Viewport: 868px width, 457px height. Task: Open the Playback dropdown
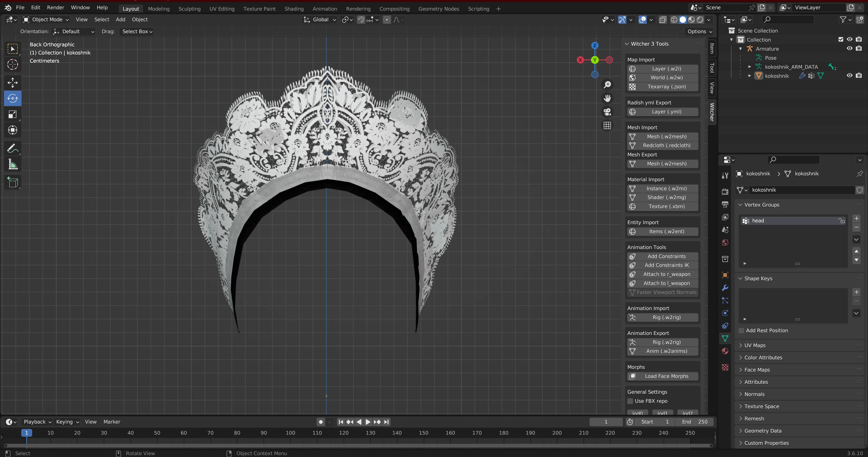coord(37,422)
